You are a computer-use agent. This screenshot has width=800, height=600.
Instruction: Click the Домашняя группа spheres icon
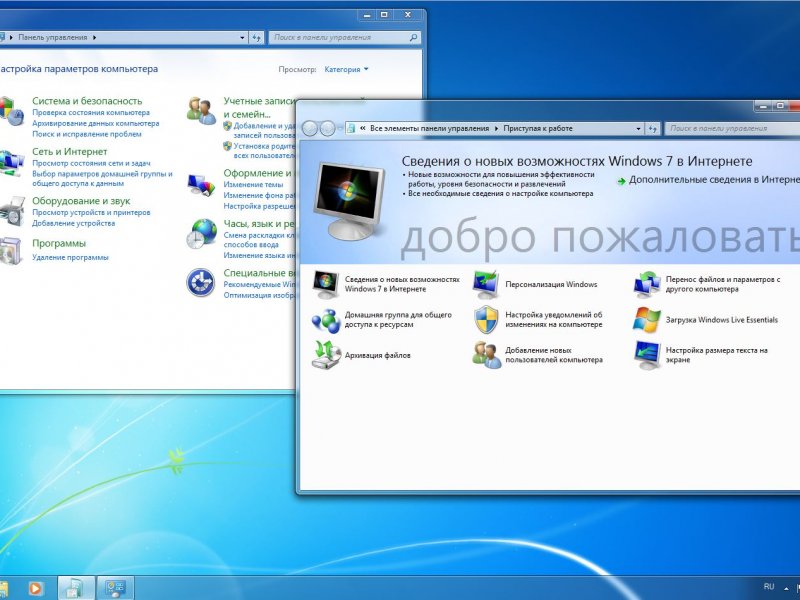coord(326,320)
